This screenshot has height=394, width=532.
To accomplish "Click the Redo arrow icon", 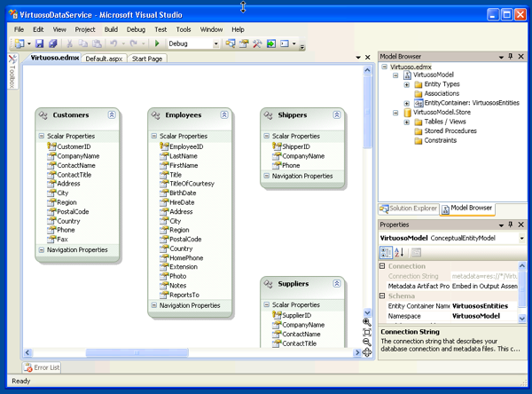I will point(134,43).
